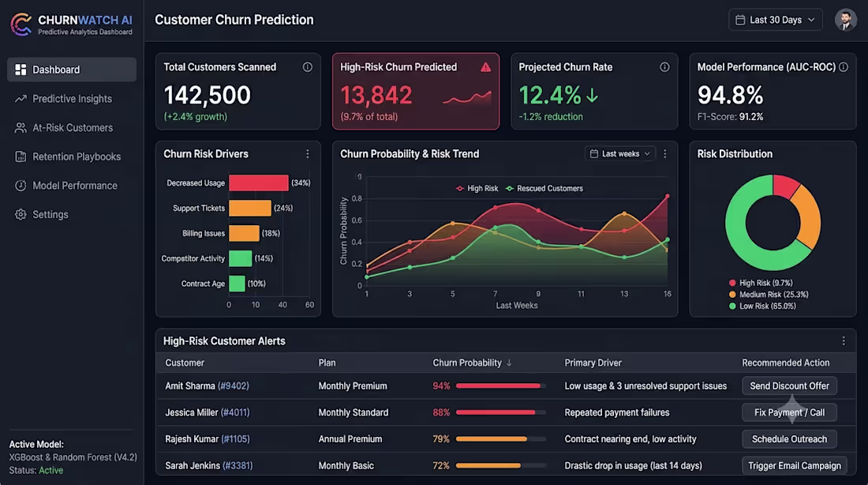Open customer ID #3381 link
Image resolution: width=868 pixels, height=485 pixels.
238,465
